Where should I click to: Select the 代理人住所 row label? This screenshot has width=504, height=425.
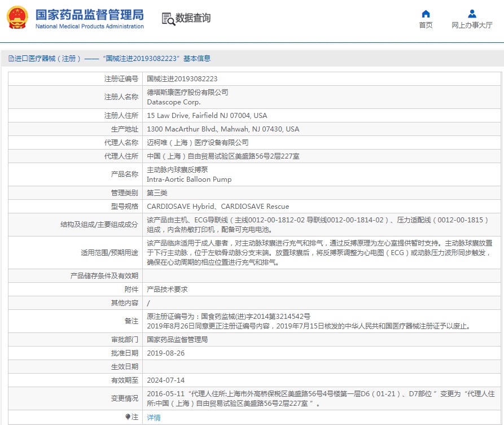(x=121, y=156)
